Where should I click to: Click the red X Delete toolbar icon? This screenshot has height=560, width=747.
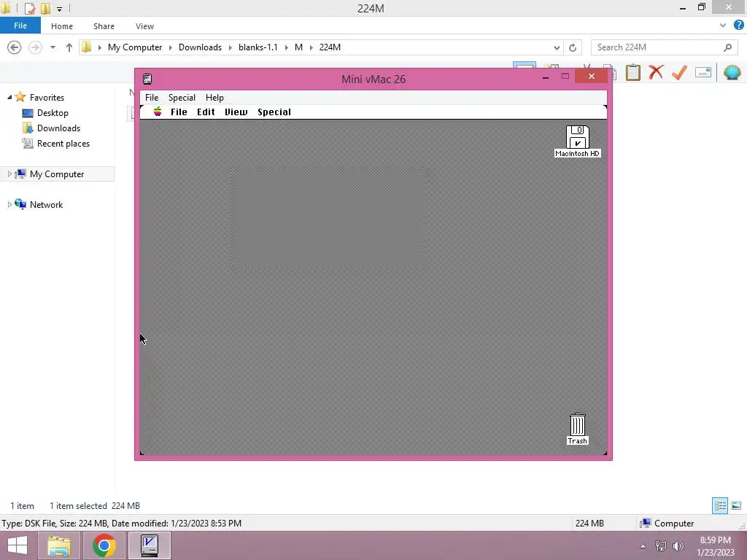pos(656,72)
